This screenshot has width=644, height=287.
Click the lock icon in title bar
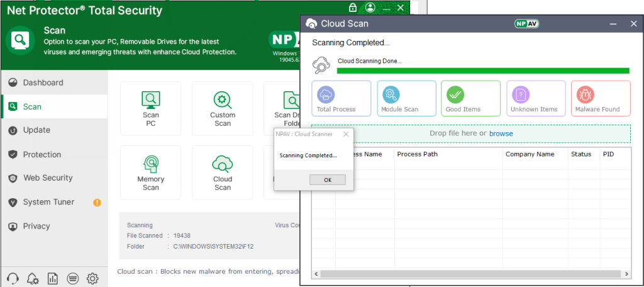pyautogui.click(x=353, y=8)
